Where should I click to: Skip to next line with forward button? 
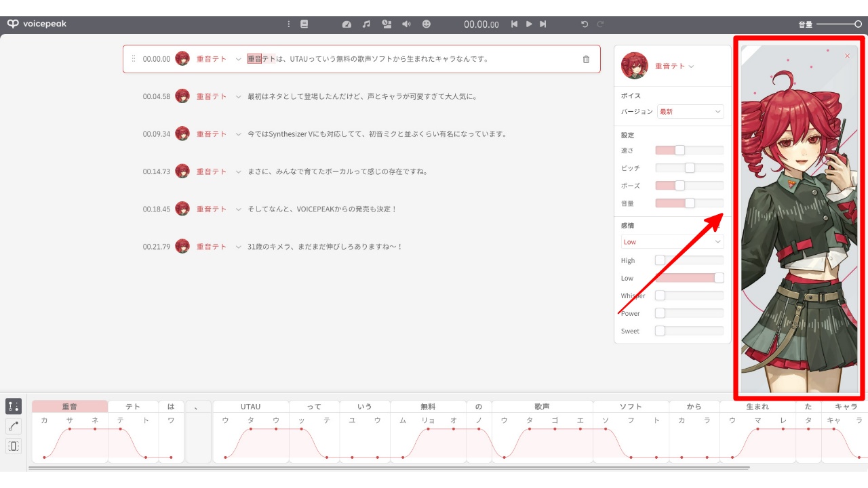(543, 24)
